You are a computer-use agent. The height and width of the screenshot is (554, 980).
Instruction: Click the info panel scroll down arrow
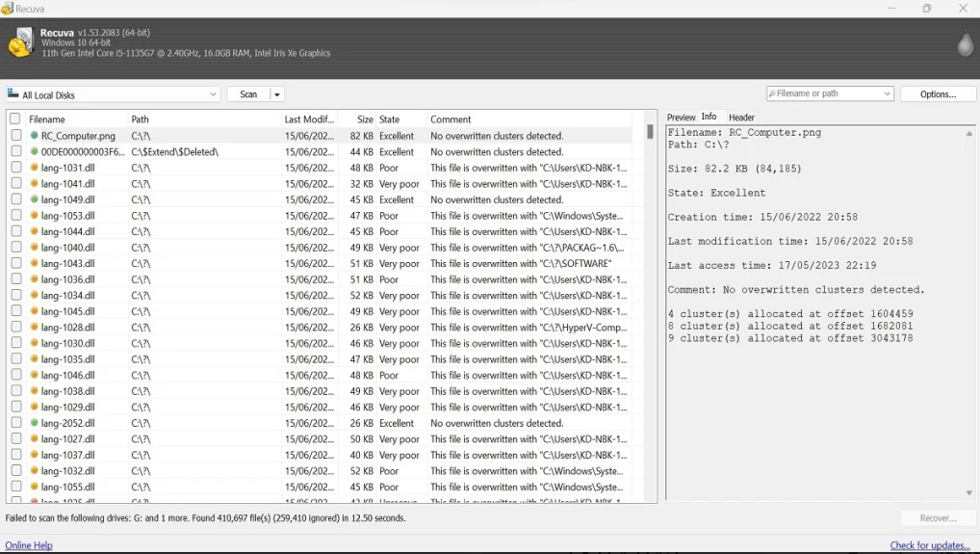[x=968, y=493]
